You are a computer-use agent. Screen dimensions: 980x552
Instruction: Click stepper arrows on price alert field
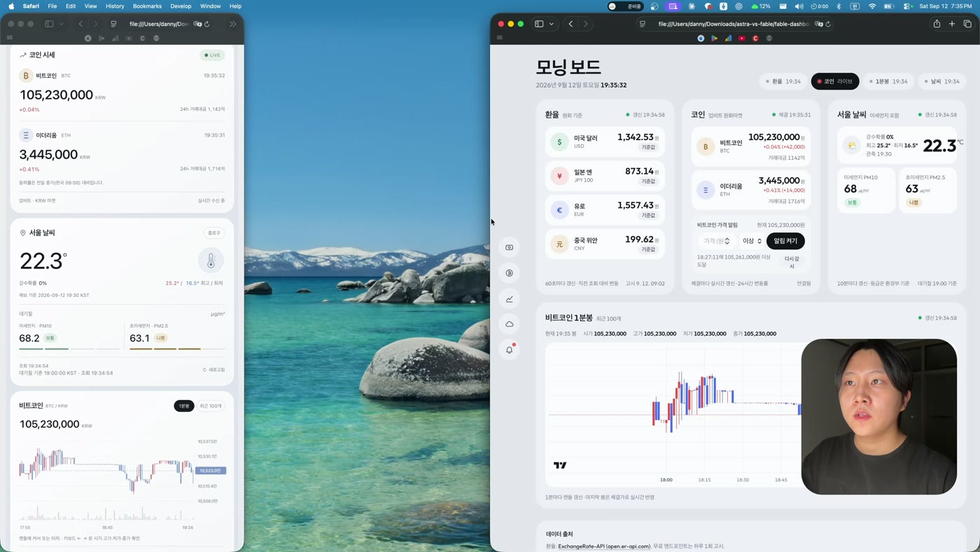coord(727,241)
